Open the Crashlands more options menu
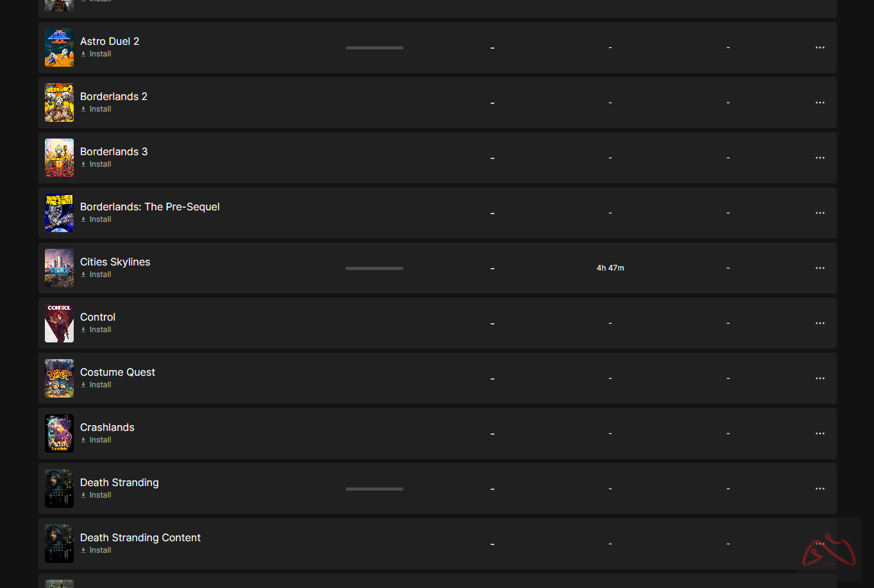Screen dimensions: 874x588 coord(819,433)
